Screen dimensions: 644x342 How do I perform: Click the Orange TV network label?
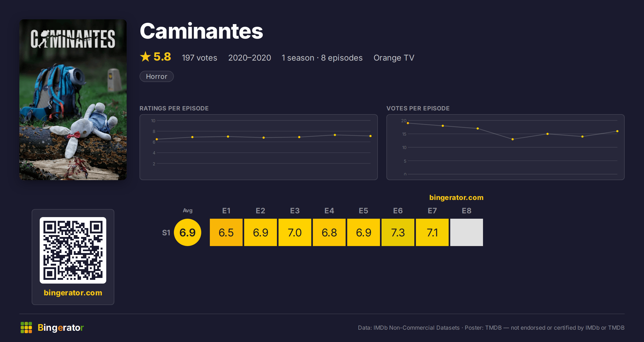(x=394, y=58)
